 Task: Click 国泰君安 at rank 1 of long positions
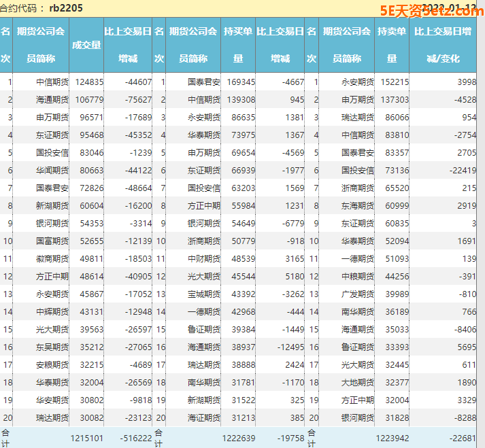coord(204,82)
